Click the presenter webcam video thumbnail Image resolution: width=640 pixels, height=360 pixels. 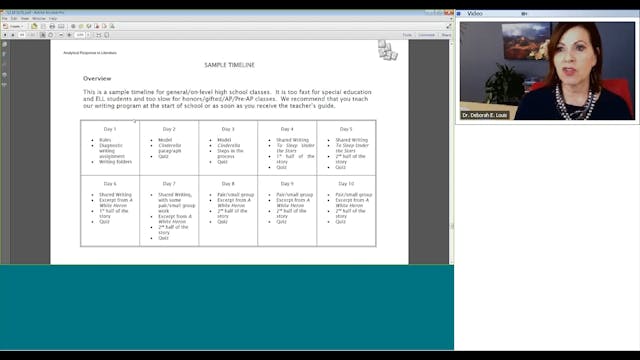tap(547, 71)
